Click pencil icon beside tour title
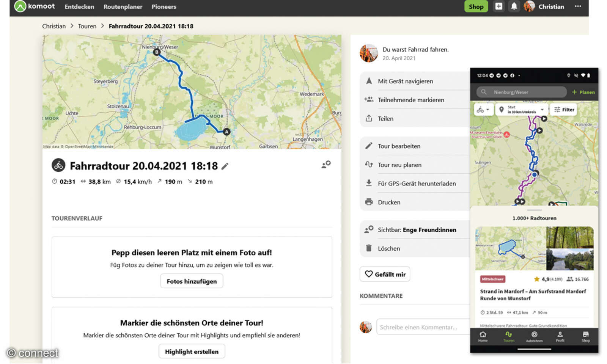Image resolution: width=607 pixels, height=364 pixels. (225, 166)
